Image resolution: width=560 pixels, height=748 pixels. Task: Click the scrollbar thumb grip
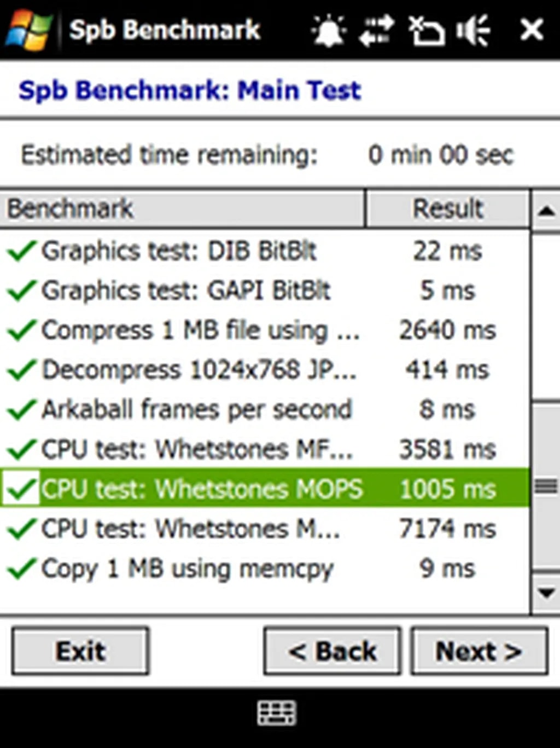(x=546, y=486)
